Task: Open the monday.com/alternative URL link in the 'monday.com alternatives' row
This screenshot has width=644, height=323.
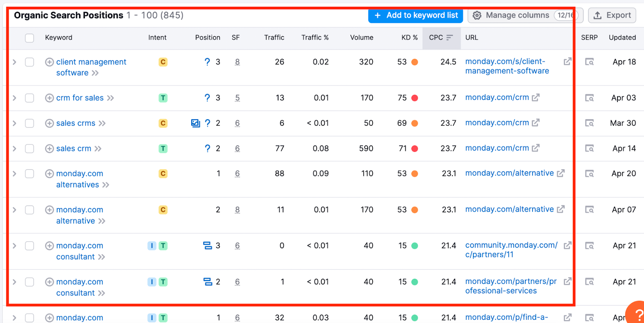Action: click(510, 173)
